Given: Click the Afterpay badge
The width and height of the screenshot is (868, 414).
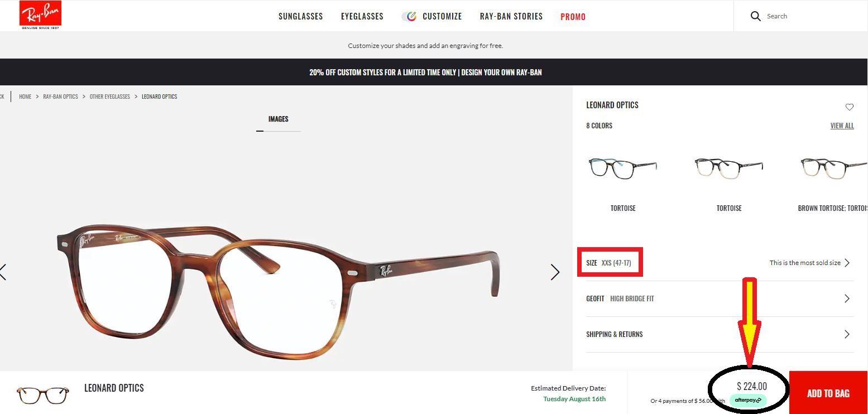Looking at the screenshot, I should (x=748, y=400).
